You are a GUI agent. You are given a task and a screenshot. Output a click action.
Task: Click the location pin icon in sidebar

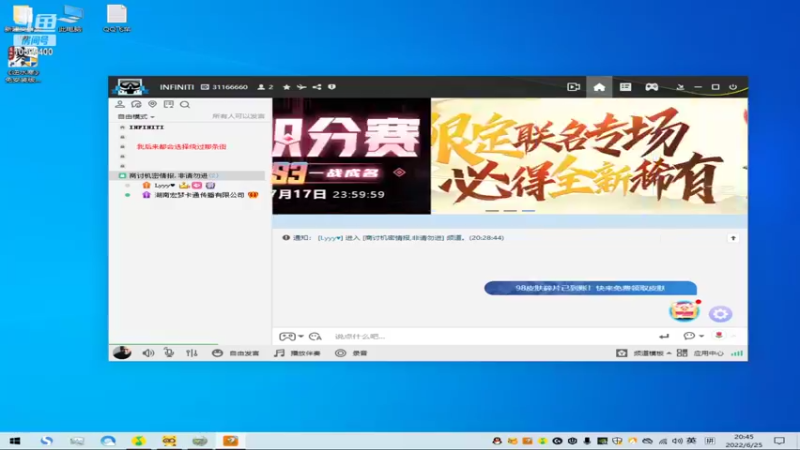(153, 104)
